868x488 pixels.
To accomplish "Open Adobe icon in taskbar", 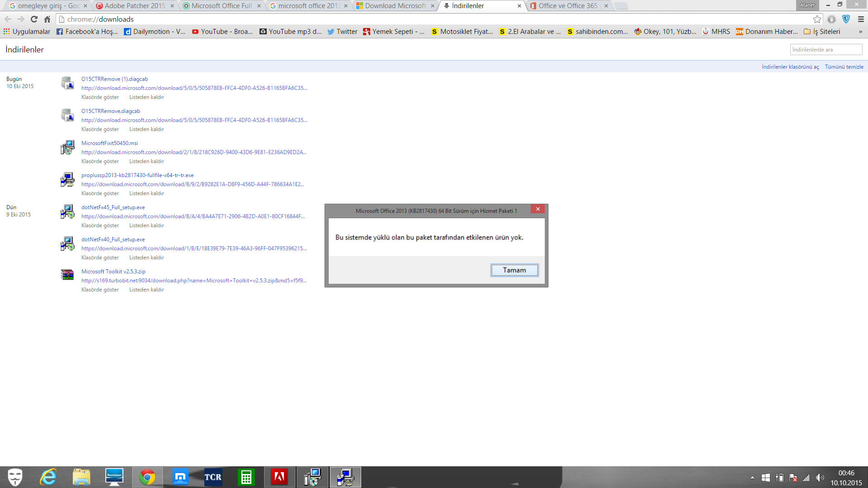I will (x=279, y=477).
